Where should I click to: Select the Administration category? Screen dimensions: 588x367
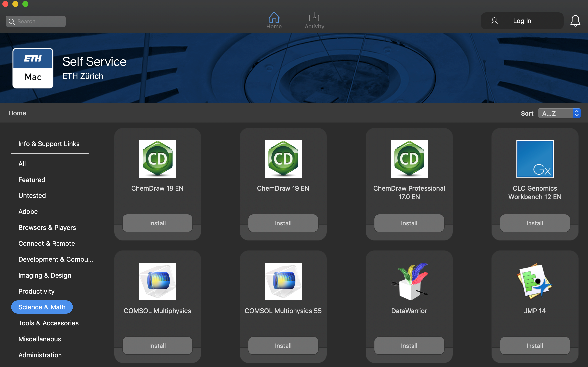(40, 355)
